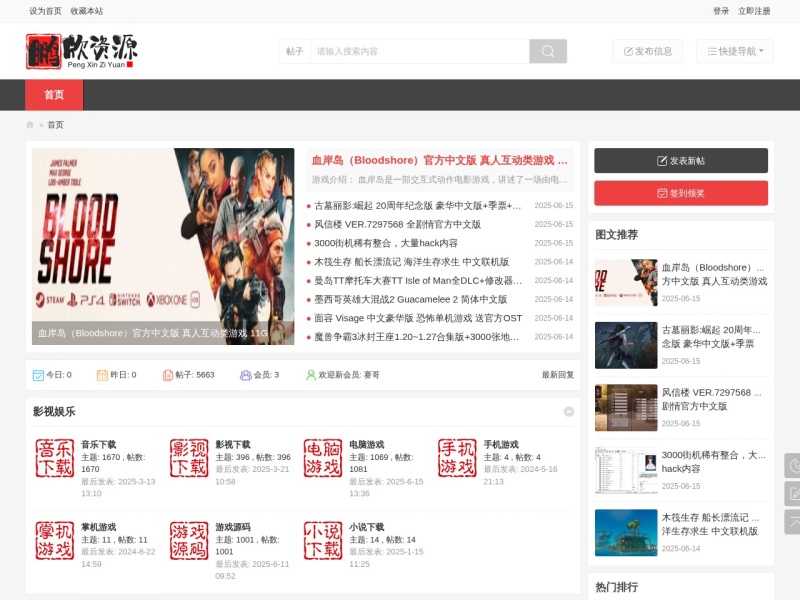Click the breadcrumb 首页 text link

click(56, 125)
